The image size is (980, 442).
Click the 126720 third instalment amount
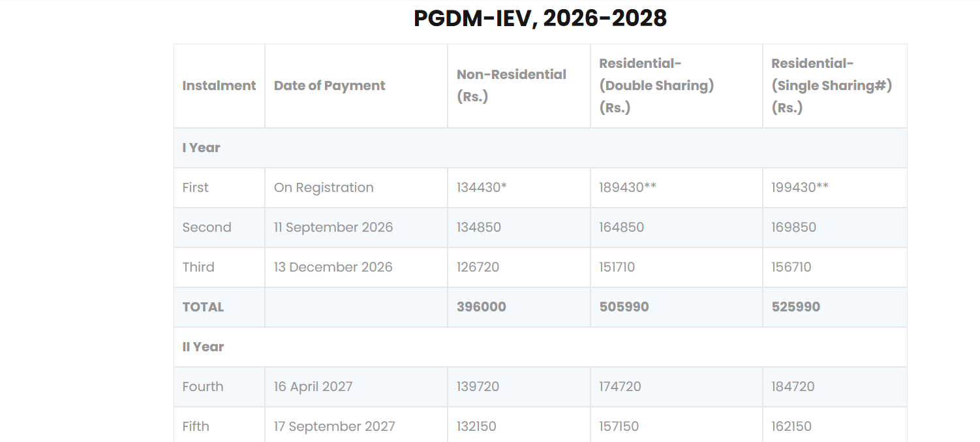(476, 267)
